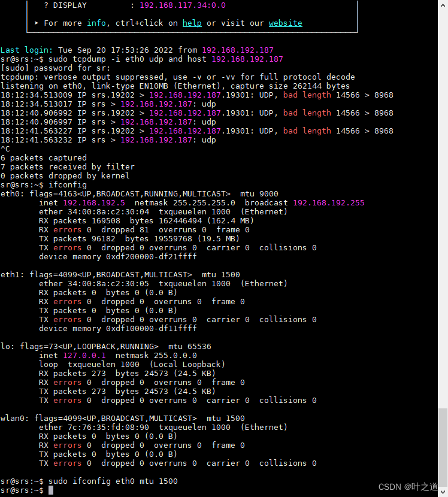Click '[sudo] password for sr:' line

click(x=56, y=68)
